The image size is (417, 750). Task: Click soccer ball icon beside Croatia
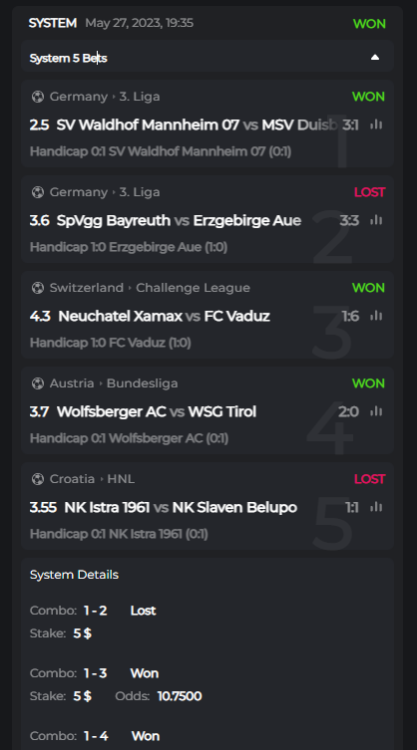(37, 479)
